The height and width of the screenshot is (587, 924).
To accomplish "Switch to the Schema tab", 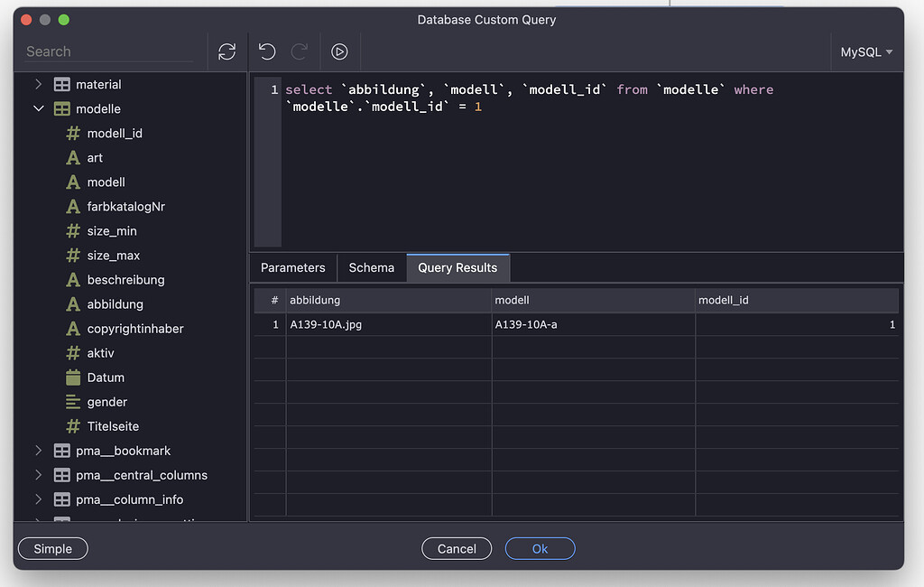I will [x=371, y=267].
